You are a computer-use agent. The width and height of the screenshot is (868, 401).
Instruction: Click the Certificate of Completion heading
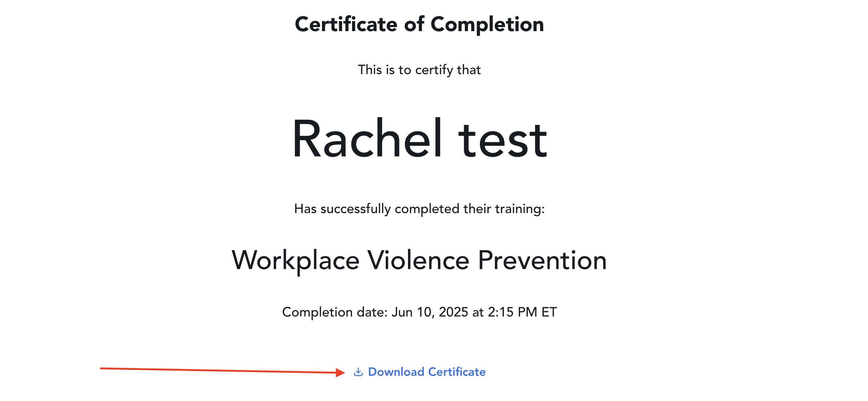[x=419, y=24]
